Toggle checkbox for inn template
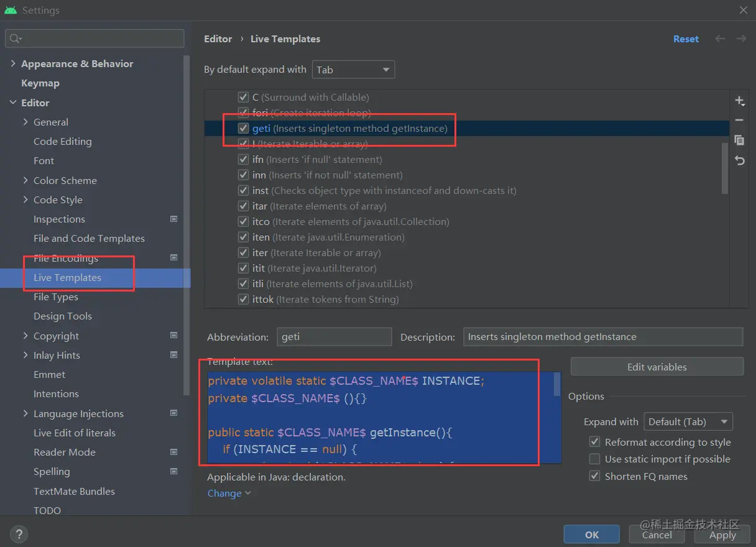 click(244, 175)
